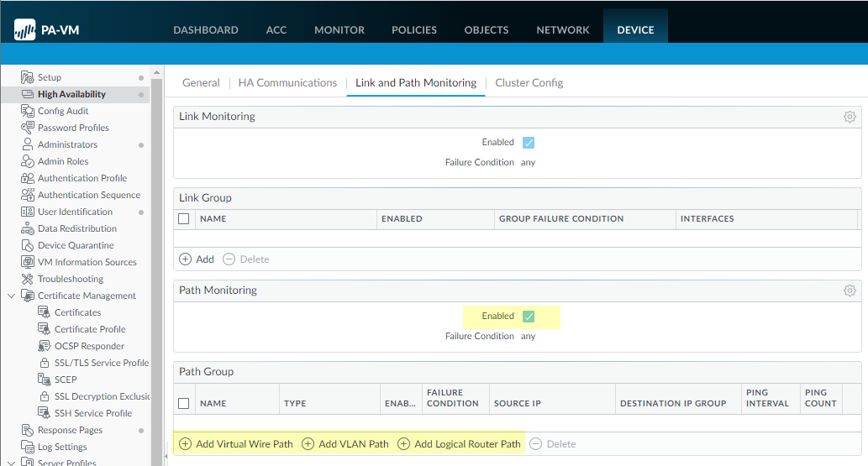Screen dimensions: 868x466
Task: Open Link Monitoring settings gear icon
Action: click(x=850, y=117)
